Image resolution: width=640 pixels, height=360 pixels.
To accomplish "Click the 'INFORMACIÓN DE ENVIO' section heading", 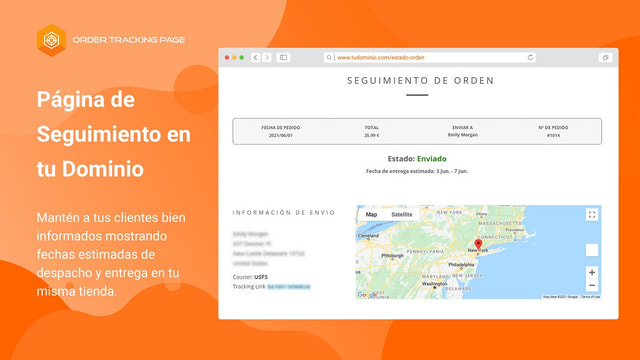I will 284,212.
